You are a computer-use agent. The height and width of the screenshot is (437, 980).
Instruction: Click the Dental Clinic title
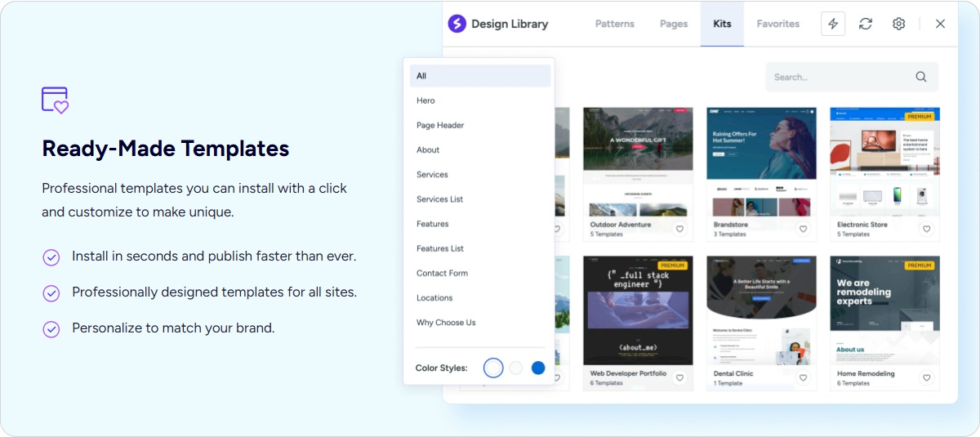click(733, 373)
